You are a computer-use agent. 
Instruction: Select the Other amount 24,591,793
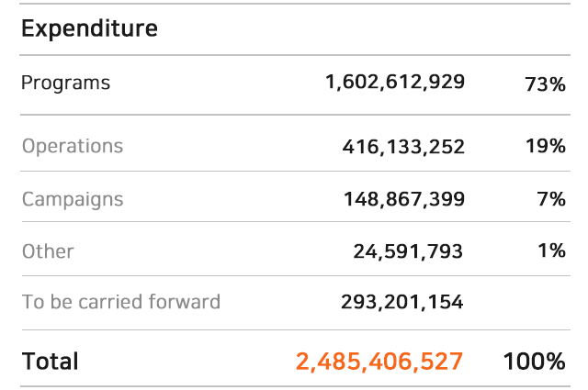click(x=408, y=251)
